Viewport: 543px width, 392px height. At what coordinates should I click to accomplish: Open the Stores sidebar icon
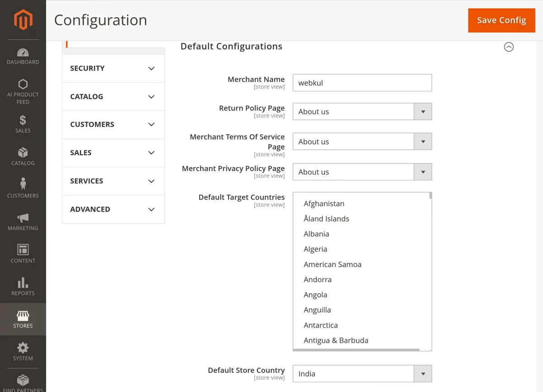[23, 318]
